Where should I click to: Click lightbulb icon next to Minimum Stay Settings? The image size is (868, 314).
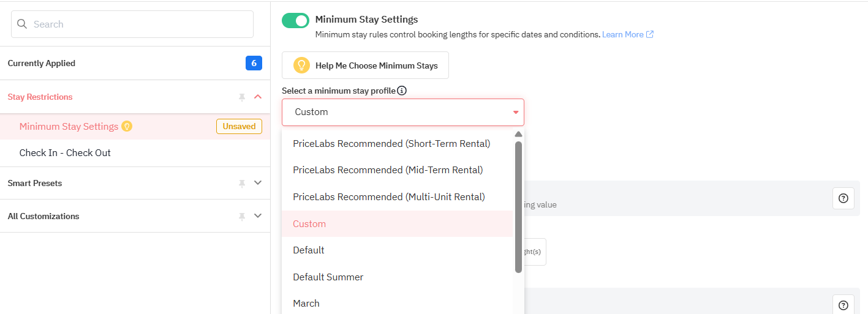[x=127, y=127]
